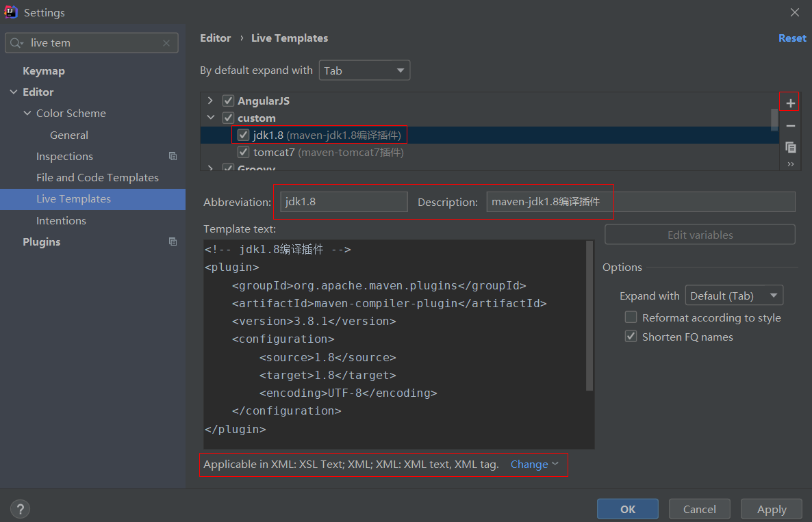Open Intentions settings
The image size is (812, 522).
61,220
